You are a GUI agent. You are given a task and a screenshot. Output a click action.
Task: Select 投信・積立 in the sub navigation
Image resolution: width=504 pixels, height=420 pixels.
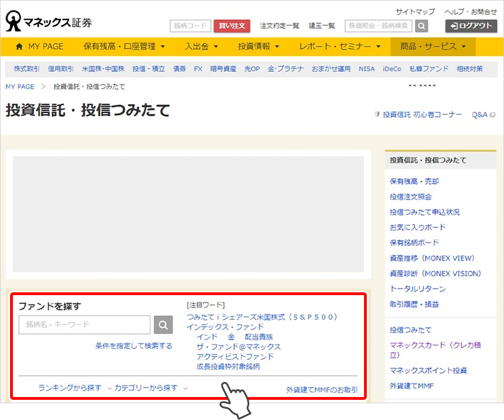(x=148, y=69)
